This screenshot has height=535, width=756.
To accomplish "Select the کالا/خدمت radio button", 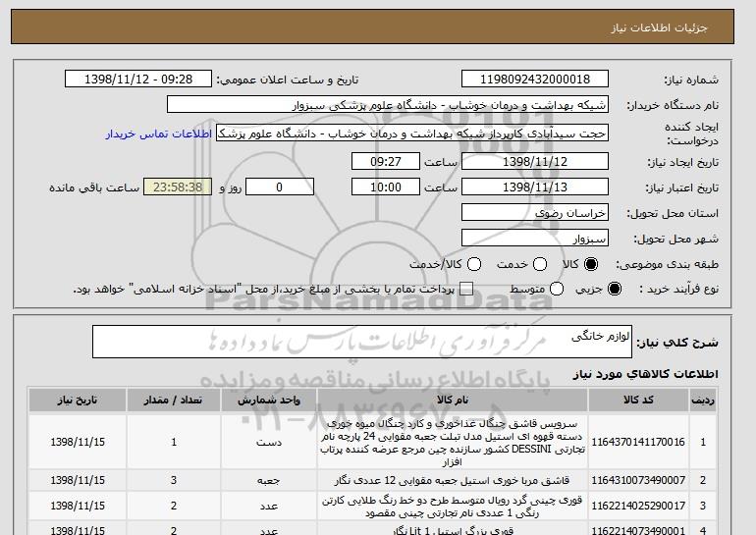I will [474, 264].
